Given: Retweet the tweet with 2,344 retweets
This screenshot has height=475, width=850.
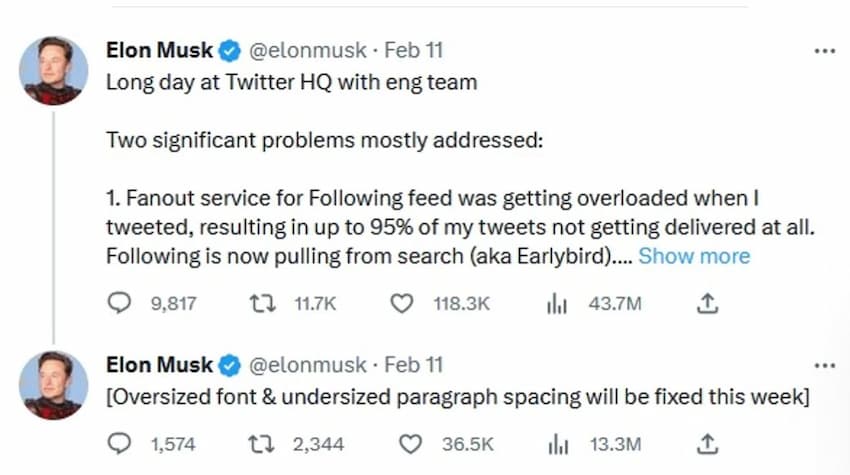Looking at the screenshot, I should [260, 443].
